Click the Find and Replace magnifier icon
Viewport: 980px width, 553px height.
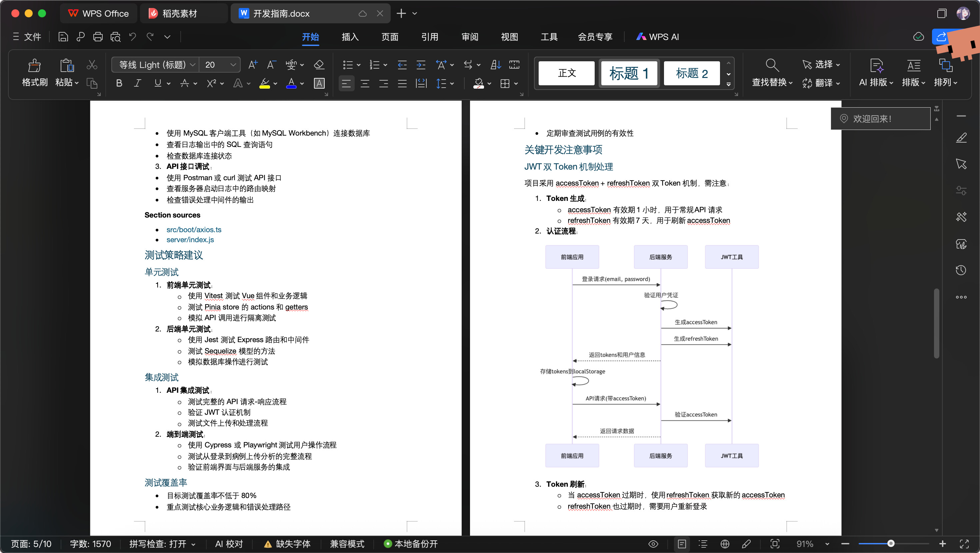click(x=772, y=65)
